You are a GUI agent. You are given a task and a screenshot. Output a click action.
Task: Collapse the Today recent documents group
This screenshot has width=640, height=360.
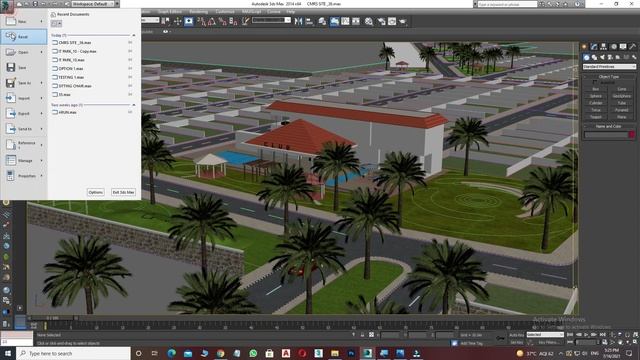click(x=133, y=36)
